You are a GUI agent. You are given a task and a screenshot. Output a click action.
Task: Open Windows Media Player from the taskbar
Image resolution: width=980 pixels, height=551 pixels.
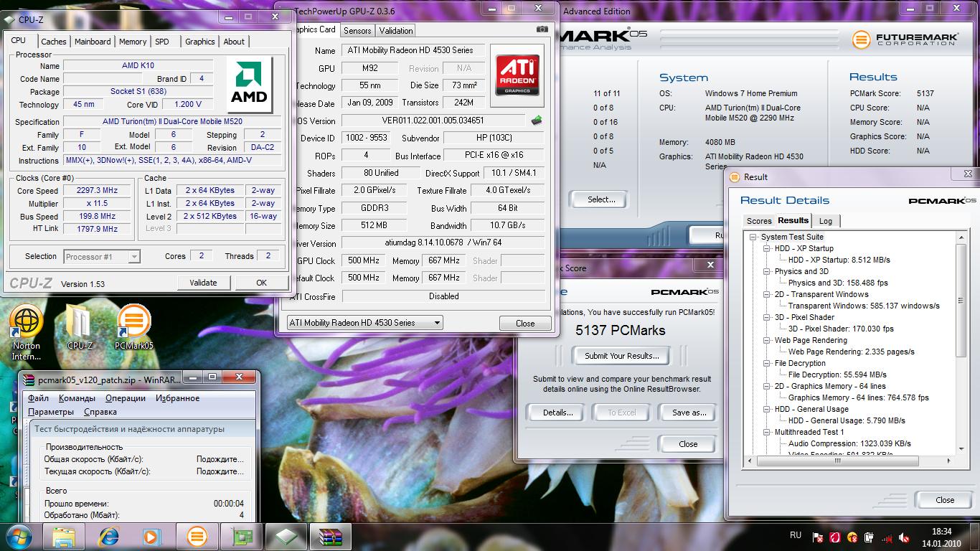coord(151,536)
